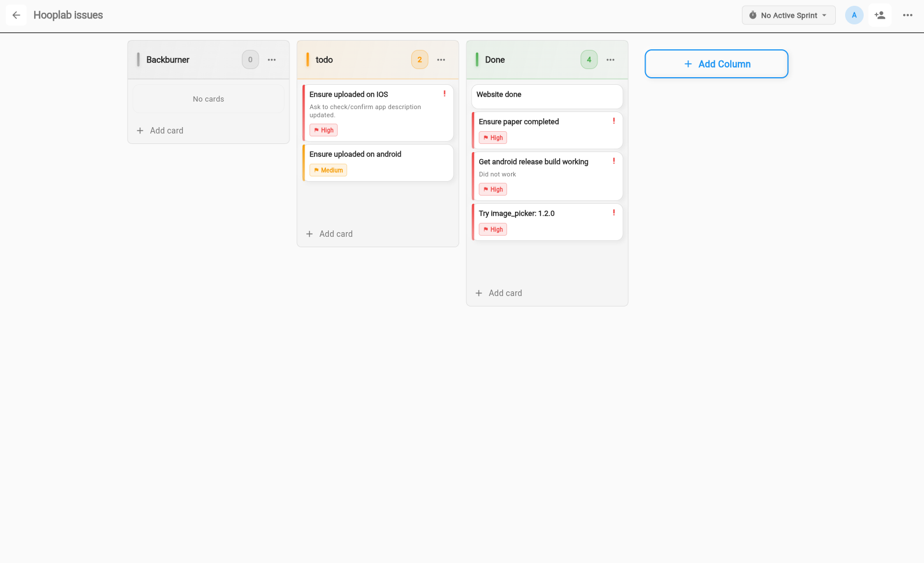Open the Ensure uploaded on IOS card
Viewport: 924px width, 563px height.
[x=378, y=113]
